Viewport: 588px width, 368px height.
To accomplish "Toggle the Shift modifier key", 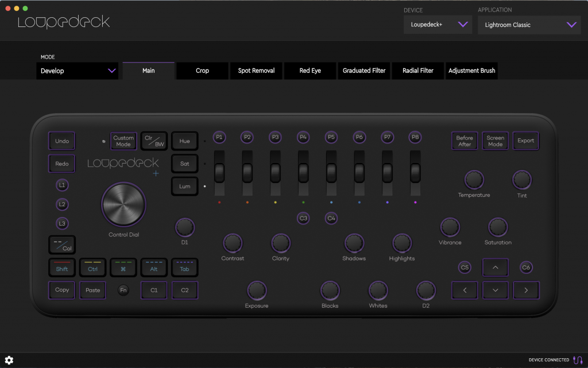I will pyautogui.click(x=62, y=268).
